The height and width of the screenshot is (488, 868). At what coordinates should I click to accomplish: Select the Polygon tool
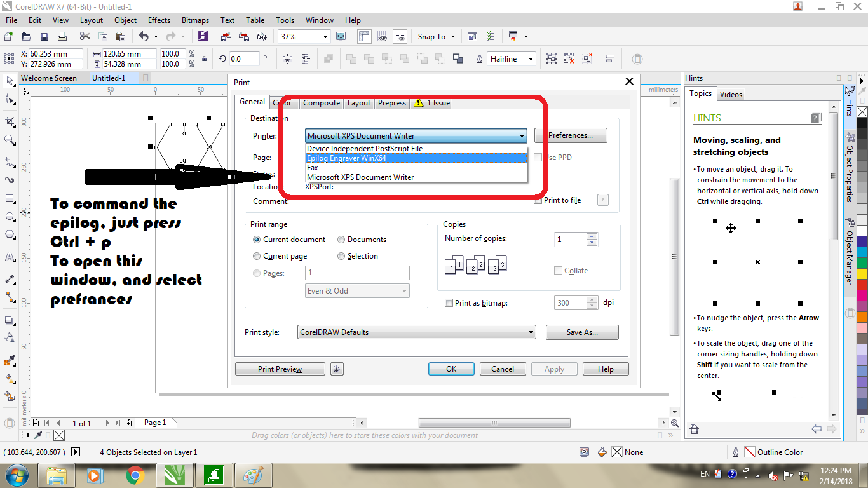tap(10, 234)
